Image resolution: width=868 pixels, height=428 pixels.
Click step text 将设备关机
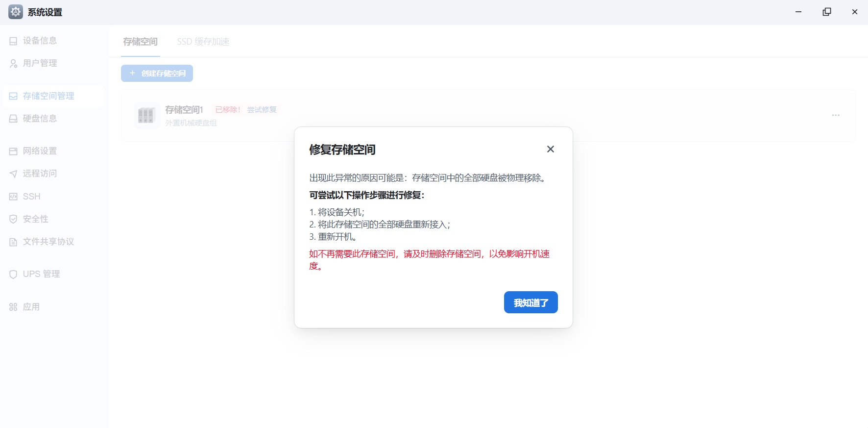coord(340,212)
